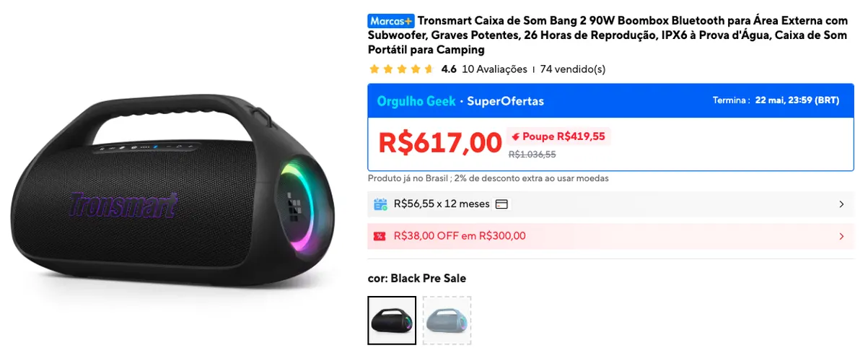
Task: Click the SuperOfertas label
Action: (505, 101)
